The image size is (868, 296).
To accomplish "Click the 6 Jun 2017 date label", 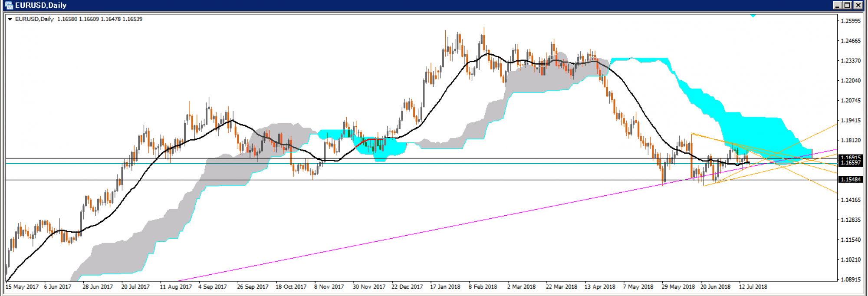I will tap(58, 287).
